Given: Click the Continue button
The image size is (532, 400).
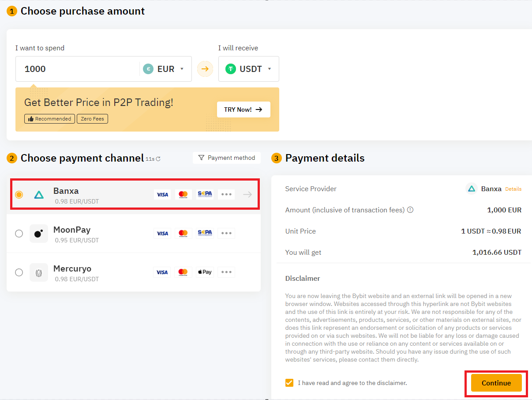Looking at the screenshot, I should point(496,383).
